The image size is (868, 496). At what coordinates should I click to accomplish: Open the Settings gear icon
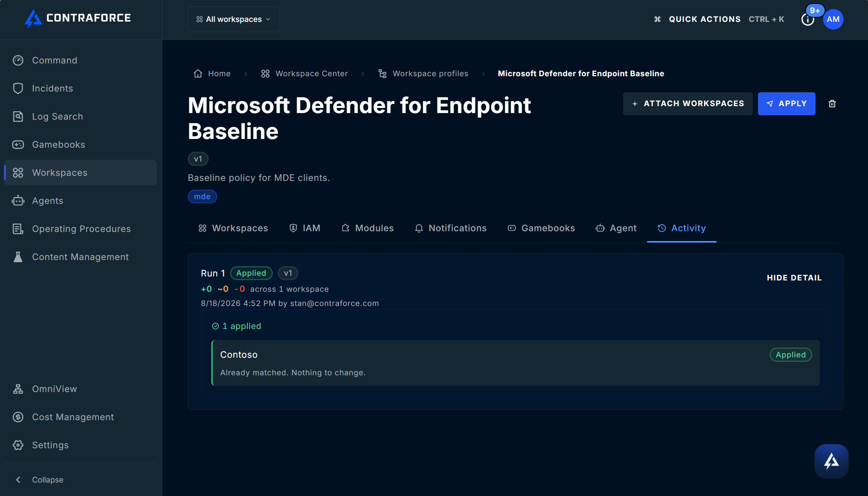pos(18,445)
